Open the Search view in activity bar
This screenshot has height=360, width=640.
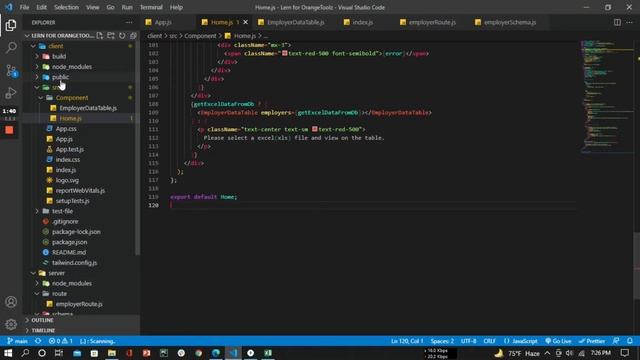point(11,48)
